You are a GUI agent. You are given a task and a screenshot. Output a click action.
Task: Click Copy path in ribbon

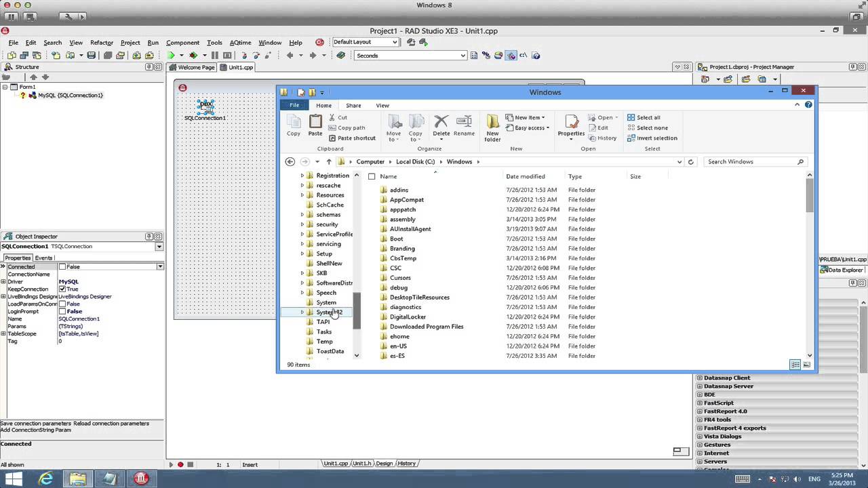(347, 127)
